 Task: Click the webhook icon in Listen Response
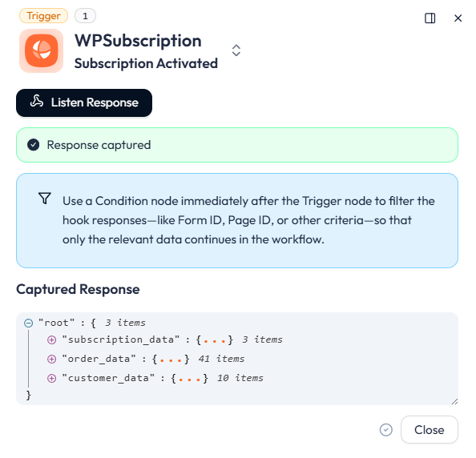37,102
